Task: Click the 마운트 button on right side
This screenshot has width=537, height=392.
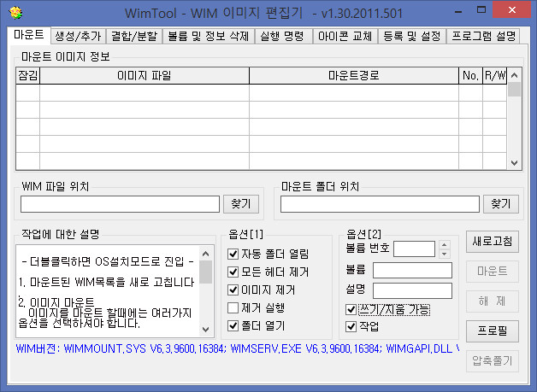Action: (493, 272)
